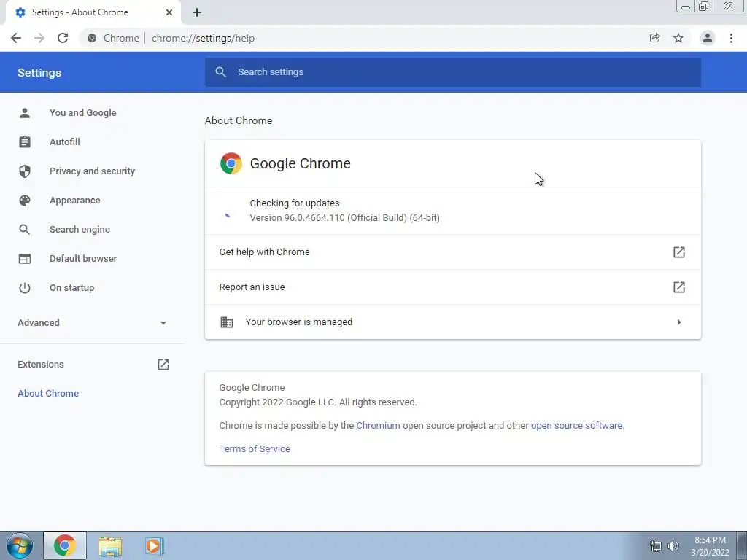
Task: Click the address bar URL
Action: [x=203, y=38]
